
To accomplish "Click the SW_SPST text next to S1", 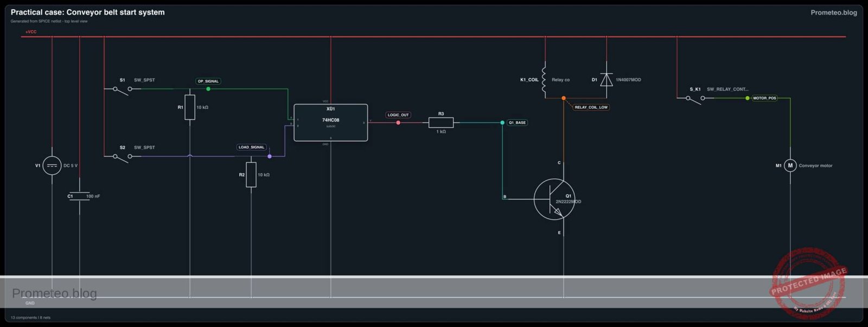I will point(144,80).
